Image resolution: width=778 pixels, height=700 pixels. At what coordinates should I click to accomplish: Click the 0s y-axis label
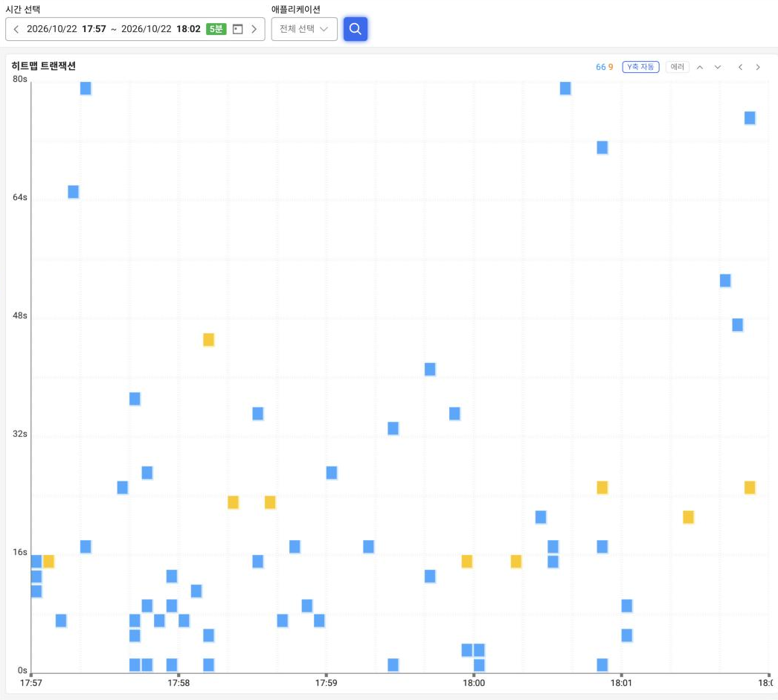pyautogui.click(x=22, y=670)
